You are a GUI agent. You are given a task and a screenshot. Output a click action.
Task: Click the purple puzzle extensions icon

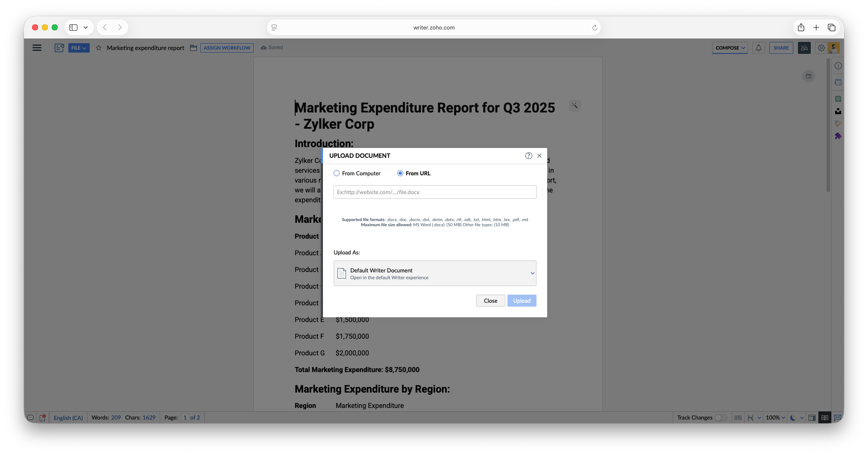pyautogui.click(x=838, y=136)
